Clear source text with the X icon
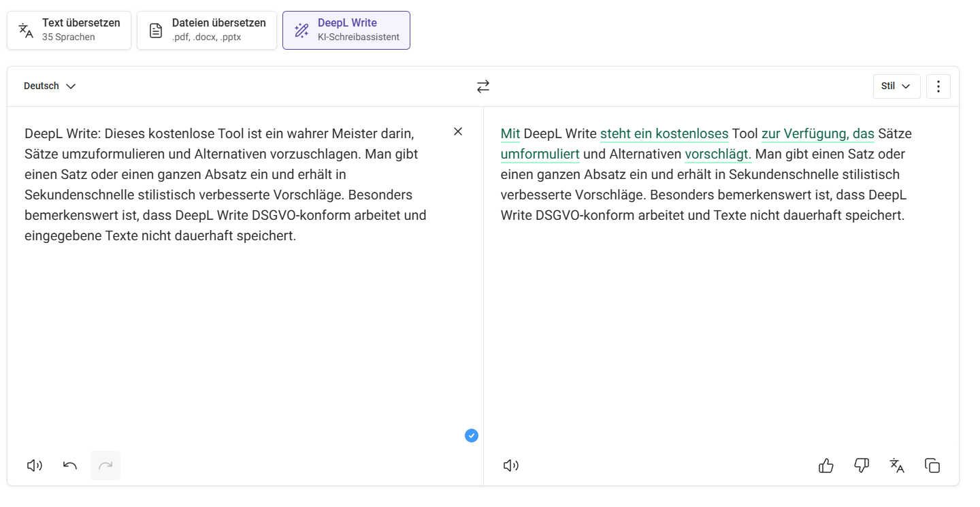Image resolution: width=980 pixels, height=507 pixels. (458, 131)
